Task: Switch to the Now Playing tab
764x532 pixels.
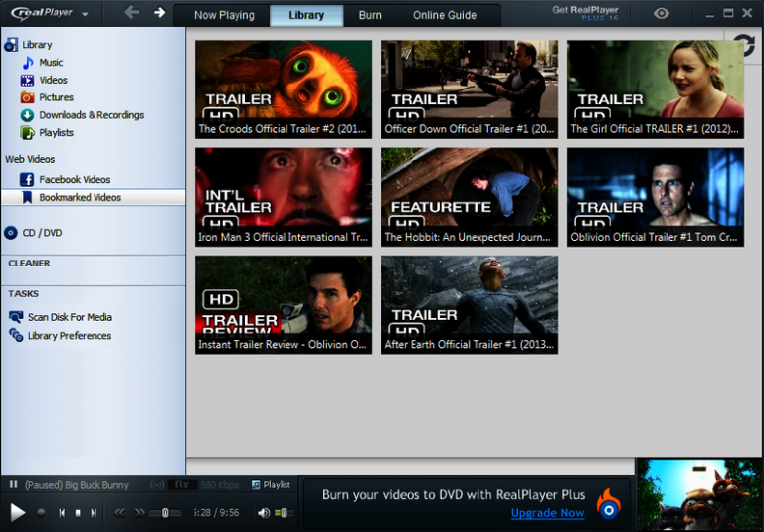Action: point(224,15)
